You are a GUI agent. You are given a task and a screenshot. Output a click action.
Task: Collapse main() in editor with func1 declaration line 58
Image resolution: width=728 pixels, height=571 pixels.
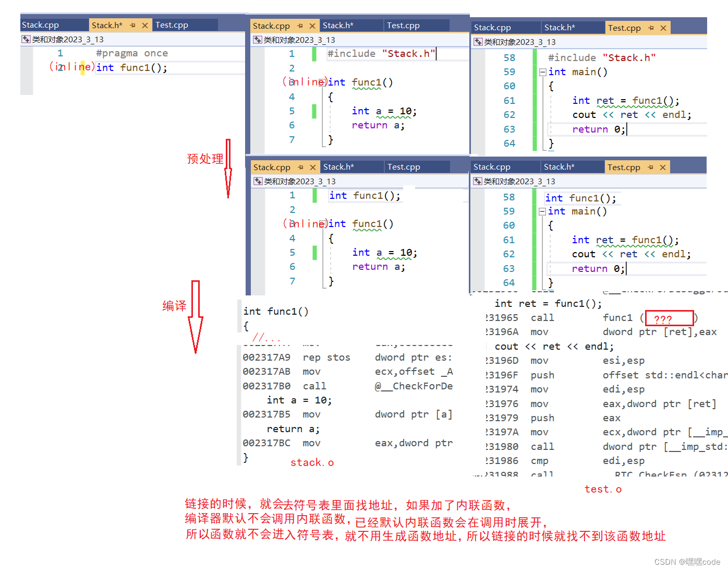[x=542, y=211]
